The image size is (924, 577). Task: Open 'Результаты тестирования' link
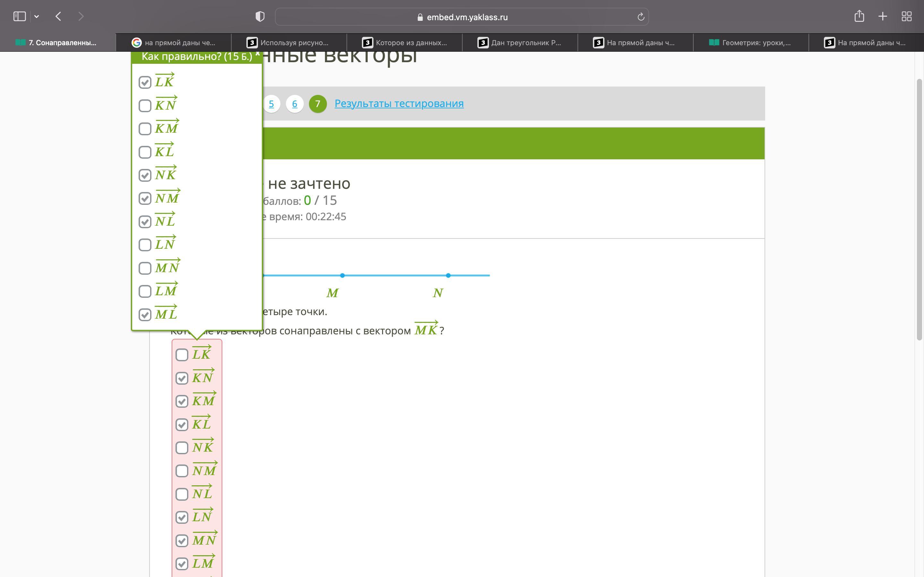click(399, 104)
